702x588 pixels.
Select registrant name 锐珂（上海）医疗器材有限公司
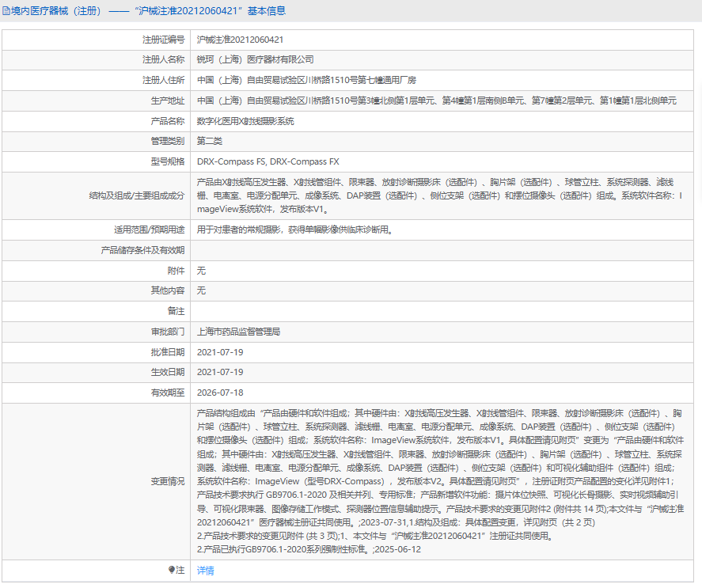point(255,59)
